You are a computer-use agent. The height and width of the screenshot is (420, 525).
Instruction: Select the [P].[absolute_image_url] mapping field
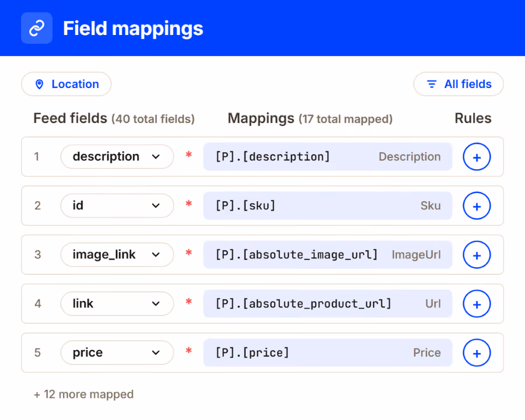pyautogui.click(x=328, y=254)
